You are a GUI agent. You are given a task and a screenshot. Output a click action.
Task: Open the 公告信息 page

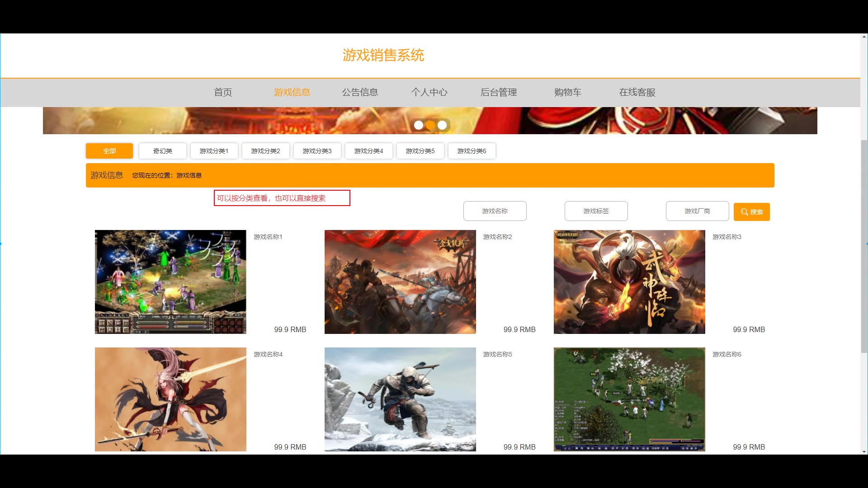coord(360,92)
